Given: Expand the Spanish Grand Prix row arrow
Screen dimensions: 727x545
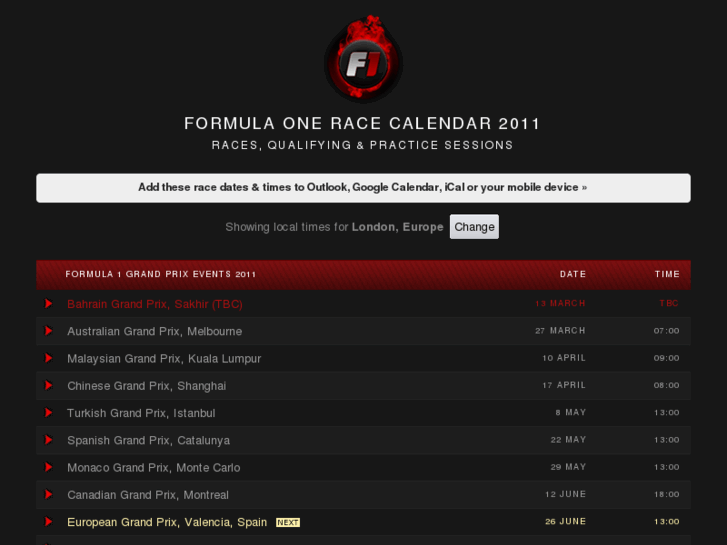Looking at the screenshot, I should [x=48, y=440].
